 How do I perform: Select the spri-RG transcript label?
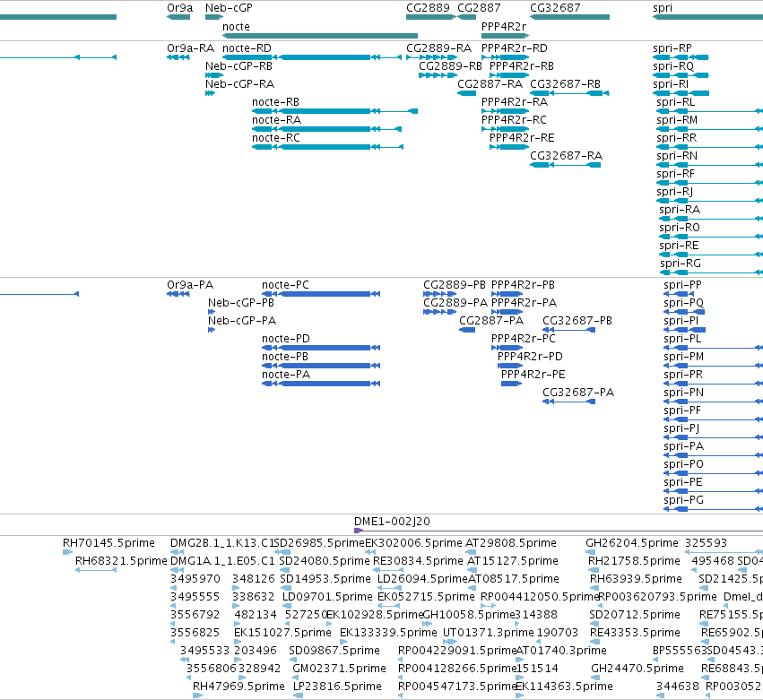[681, 264]
